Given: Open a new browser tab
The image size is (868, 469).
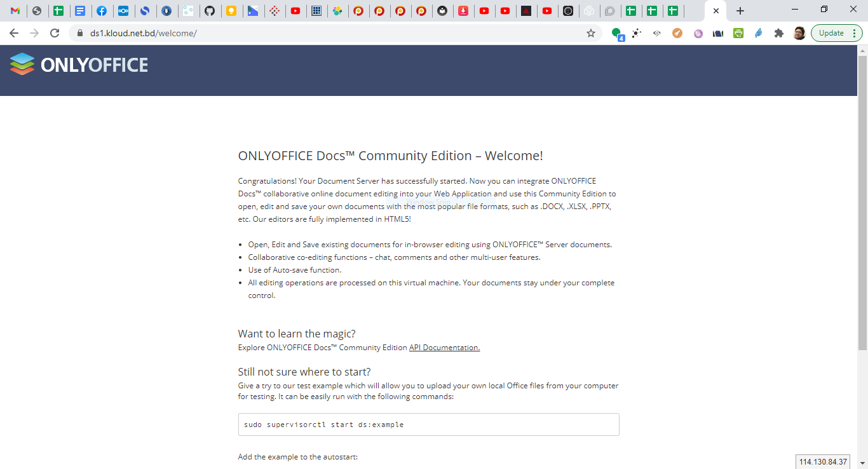Looking at the screenshot, I should 740,11.
